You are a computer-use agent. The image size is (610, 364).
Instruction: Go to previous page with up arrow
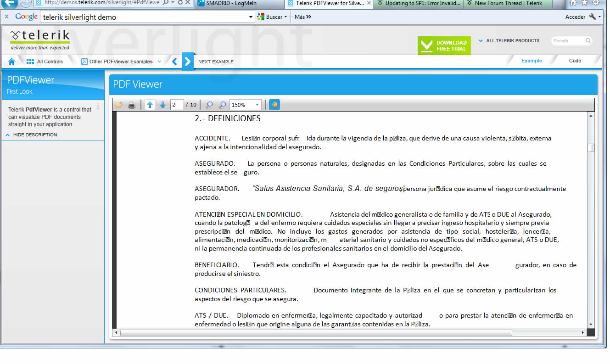point(150,105)
